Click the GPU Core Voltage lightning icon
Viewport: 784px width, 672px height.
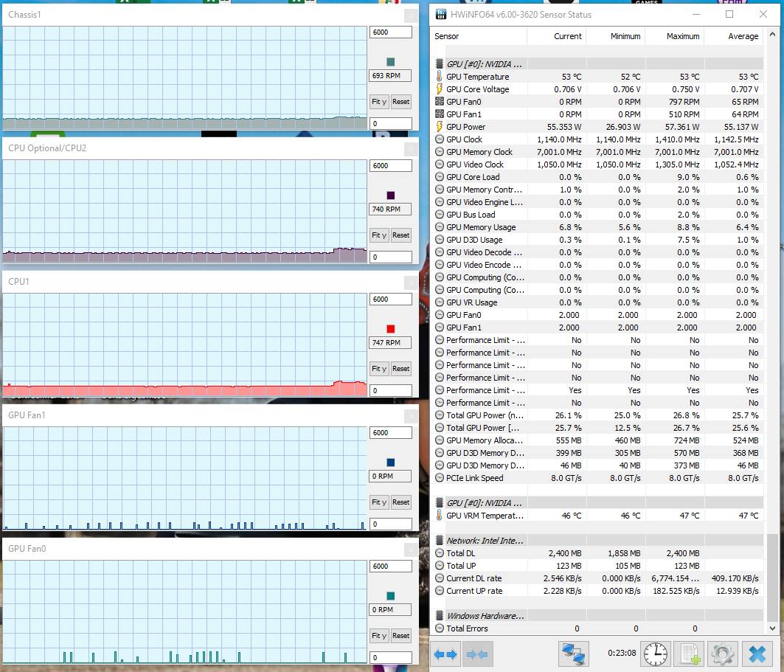pos(439,89)
